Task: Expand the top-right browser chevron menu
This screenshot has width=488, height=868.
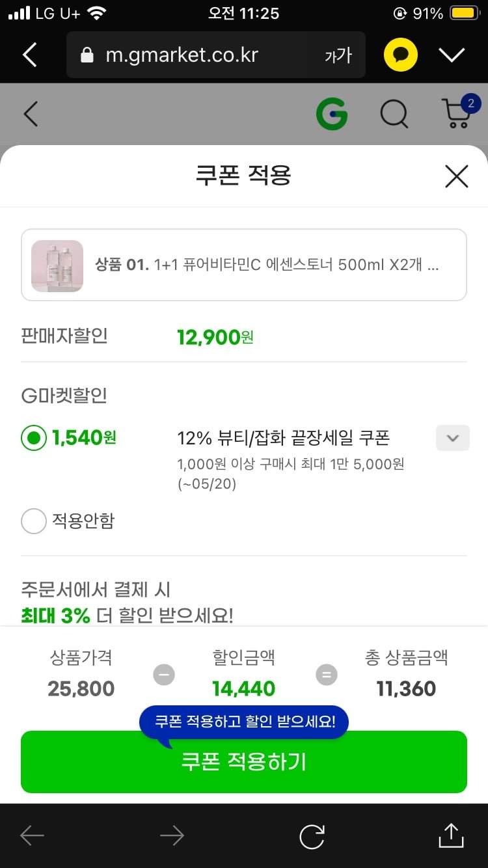Action: click(452, 55)
